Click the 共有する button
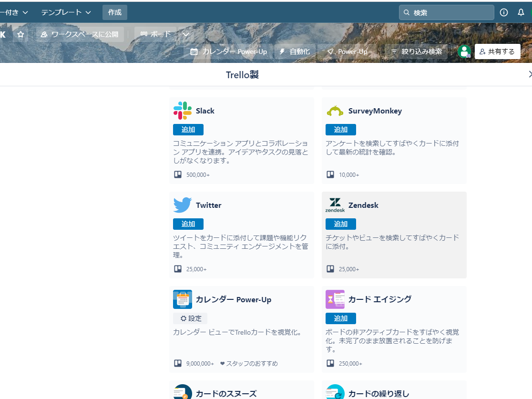Viewport: 532px width, 399px height. coord(497,51)
